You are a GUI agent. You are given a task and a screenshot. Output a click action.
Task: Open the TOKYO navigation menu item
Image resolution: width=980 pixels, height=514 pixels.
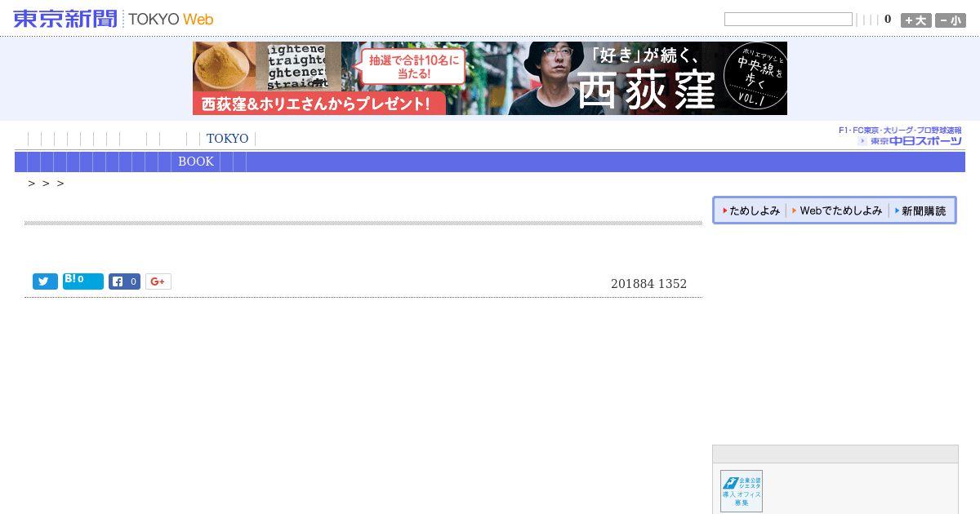pos(227,139)
